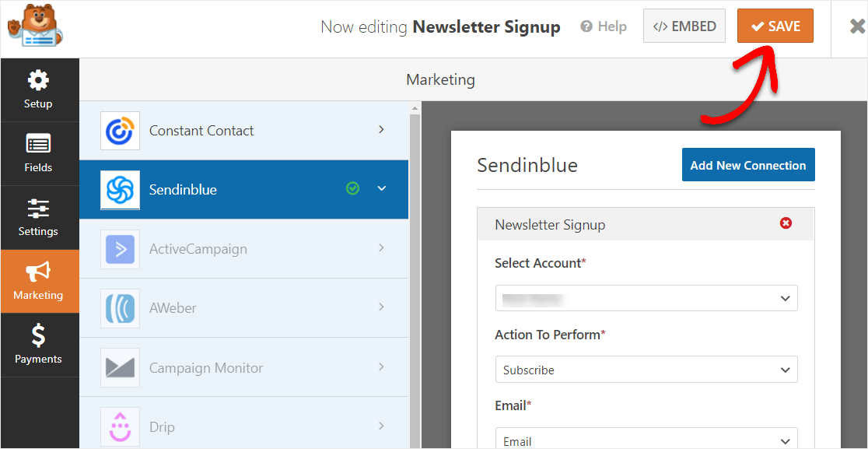Expand the AWeber chevron

[381, 307]
